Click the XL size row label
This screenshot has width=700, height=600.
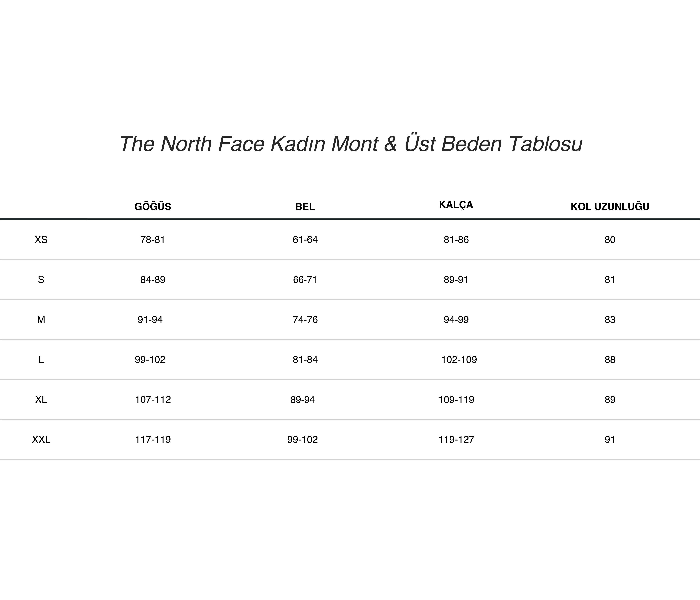[41, 399]
